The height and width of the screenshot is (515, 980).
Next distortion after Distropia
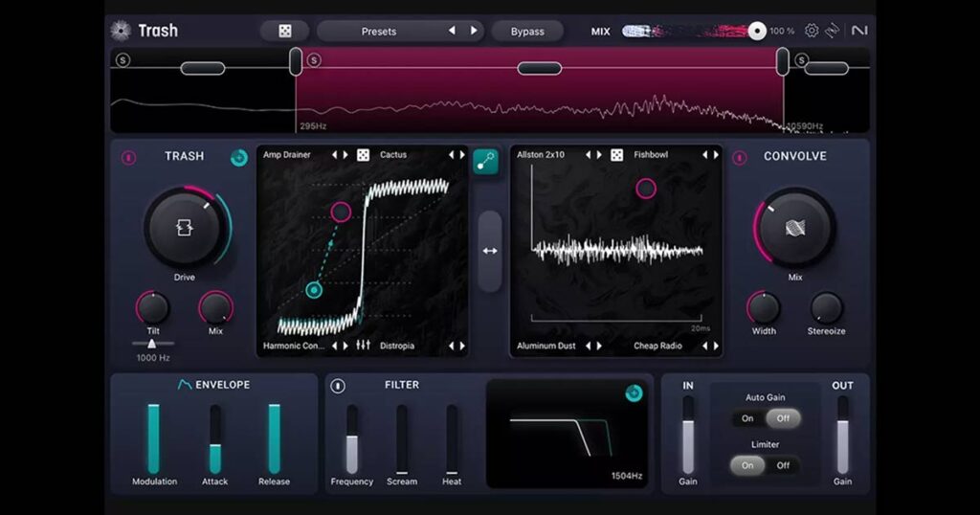pos(462,346)
